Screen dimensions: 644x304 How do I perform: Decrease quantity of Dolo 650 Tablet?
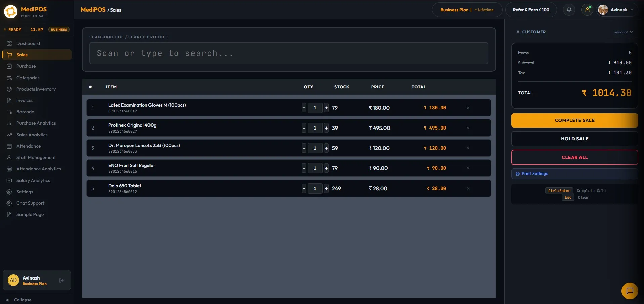[304, 188]
